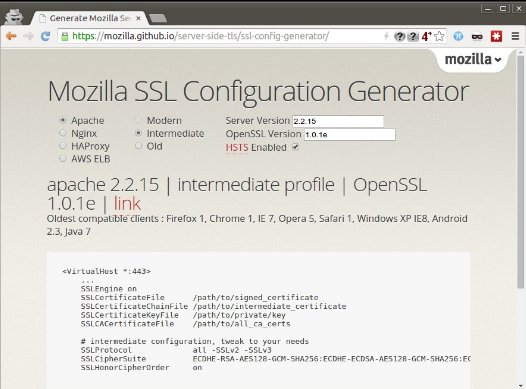Click the 'SSLCipherSuite' directive text
This screenshot has width=526, height=389.
coord(113,358)
